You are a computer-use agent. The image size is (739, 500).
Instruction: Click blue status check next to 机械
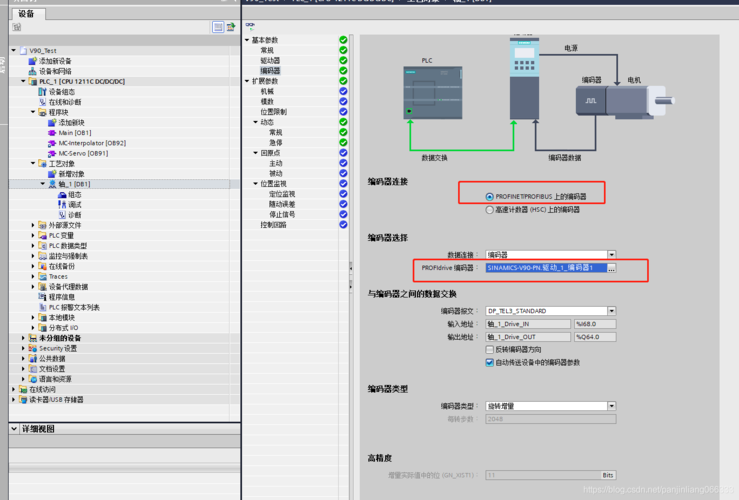click(x=343, y=91)
